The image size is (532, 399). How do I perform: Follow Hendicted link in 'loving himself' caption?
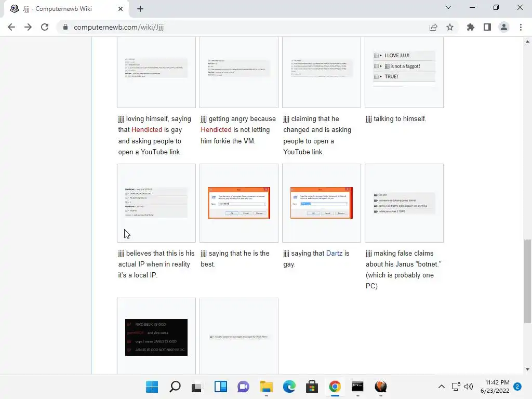click(x=147, y=129)
